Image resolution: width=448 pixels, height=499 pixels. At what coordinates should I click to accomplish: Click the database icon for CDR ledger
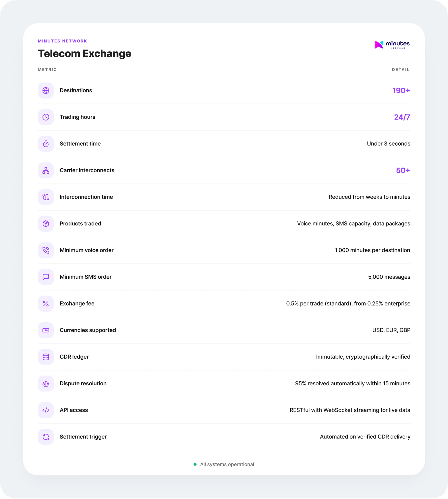coord(46,357)
